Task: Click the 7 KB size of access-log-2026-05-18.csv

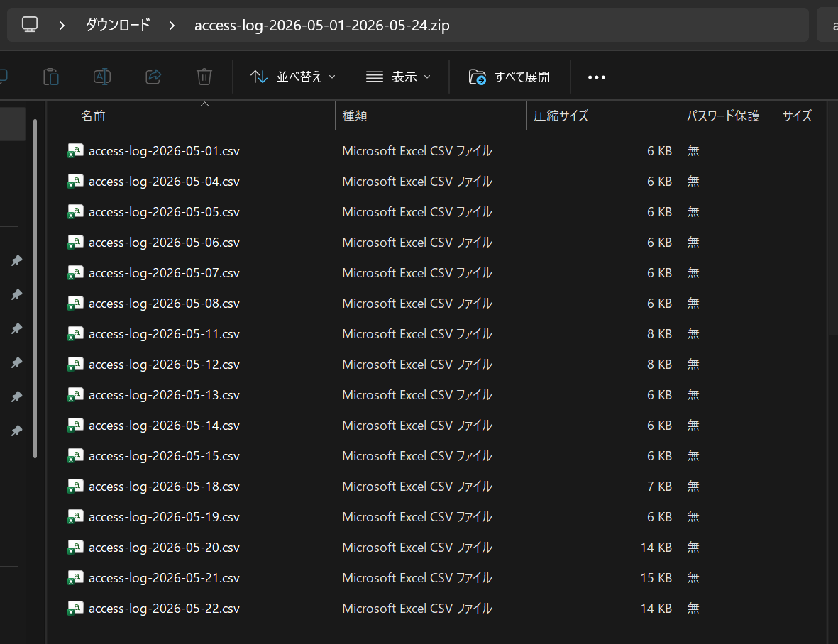Action: tap(659, 487)
